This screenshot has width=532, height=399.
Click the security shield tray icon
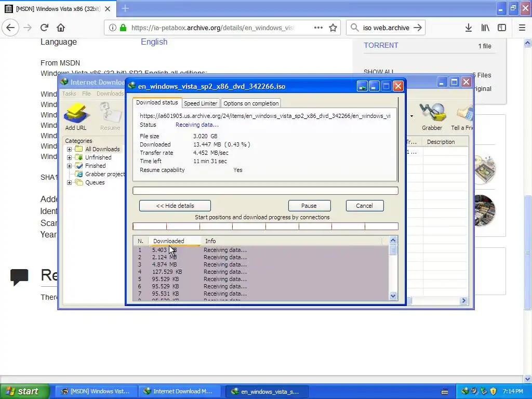(494, 391)
